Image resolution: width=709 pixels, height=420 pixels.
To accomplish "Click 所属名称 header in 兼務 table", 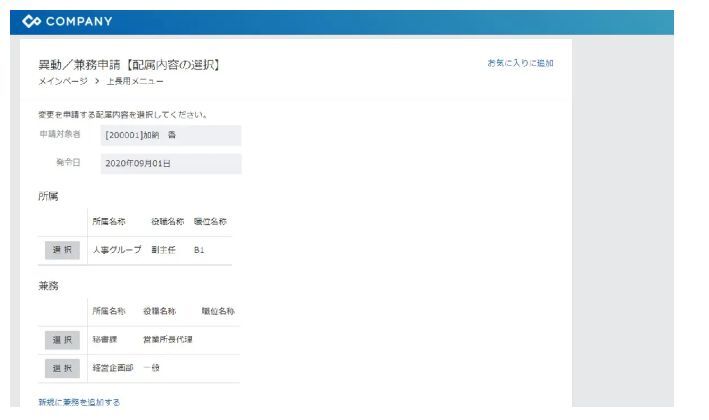I will pos(109,311).
